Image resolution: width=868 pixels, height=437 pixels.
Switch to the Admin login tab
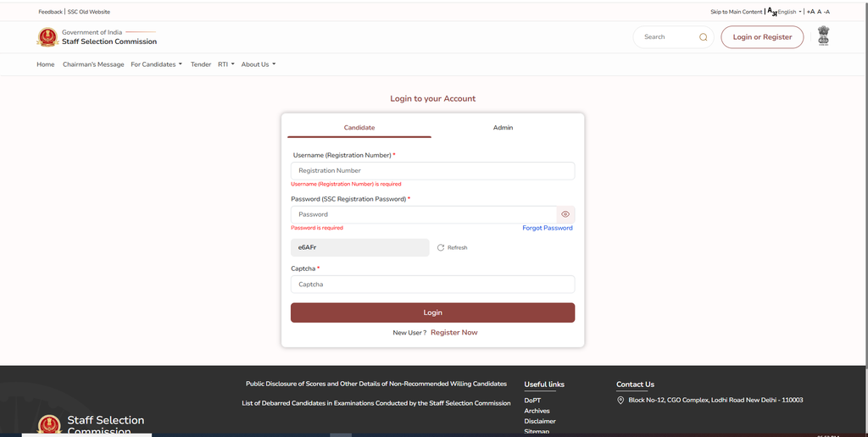[x=503, y=127]
